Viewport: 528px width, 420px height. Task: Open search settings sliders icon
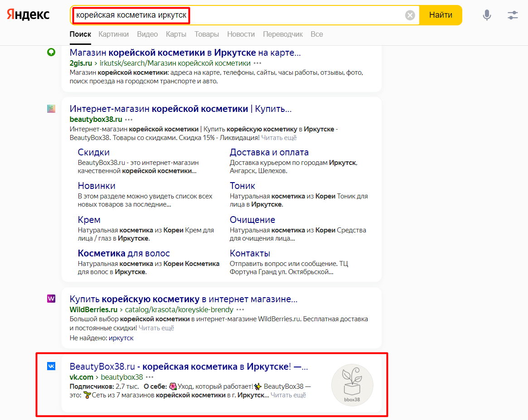tap(513, 15)
